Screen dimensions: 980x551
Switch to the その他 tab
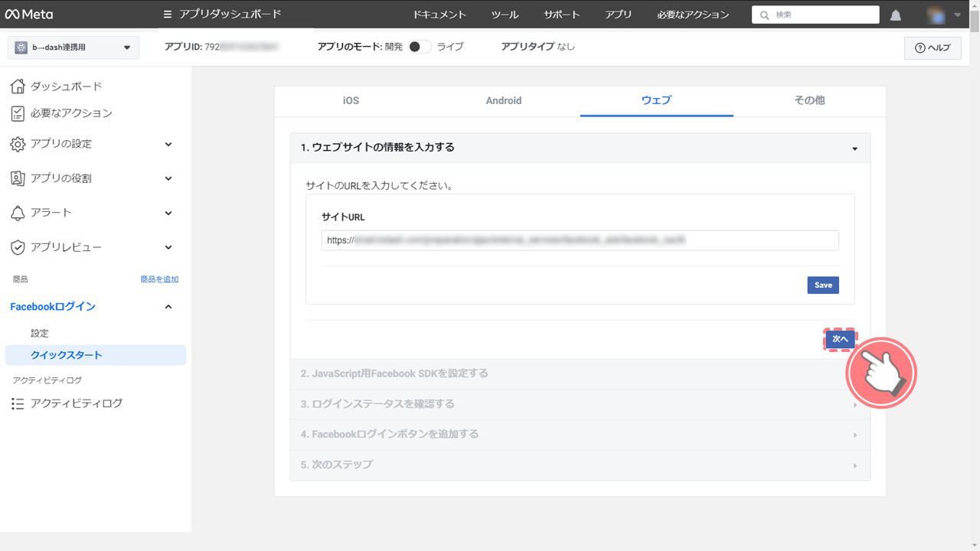coord(809,100)
